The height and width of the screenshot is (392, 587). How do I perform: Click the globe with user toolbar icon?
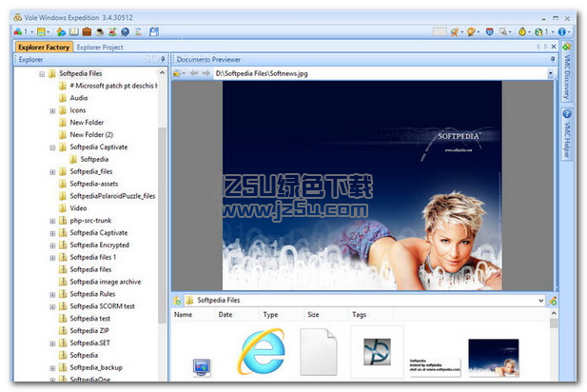pos(538,31)
